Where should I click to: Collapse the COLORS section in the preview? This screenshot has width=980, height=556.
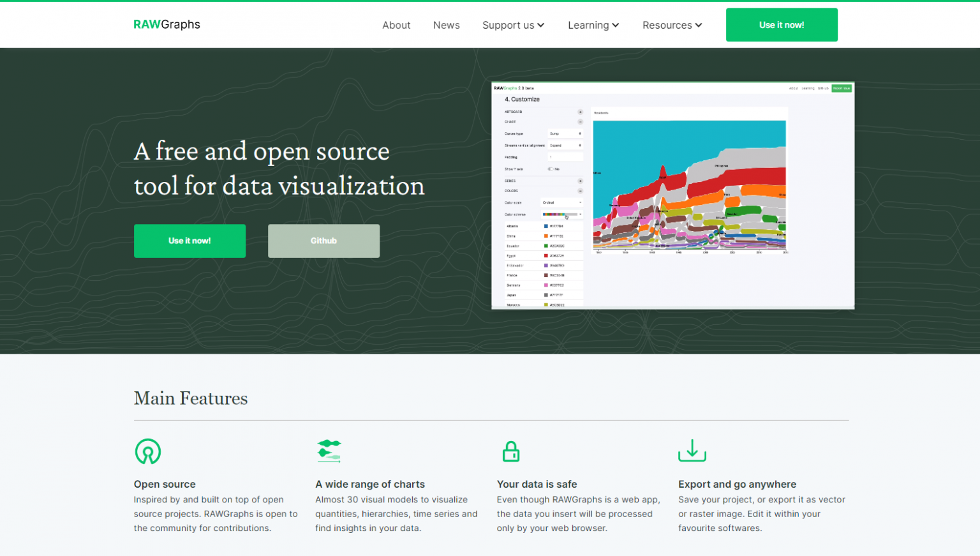coord(580,190)
